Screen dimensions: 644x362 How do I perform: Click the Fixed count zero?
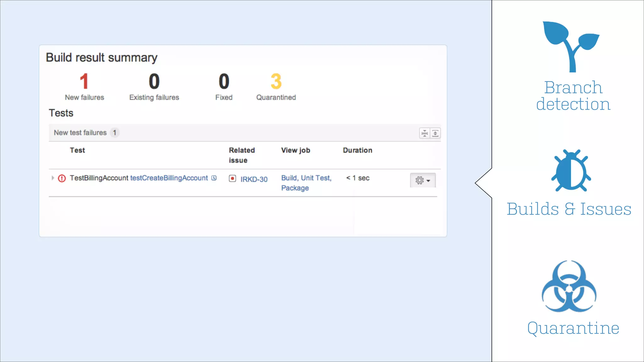click(x=224, y=81)
